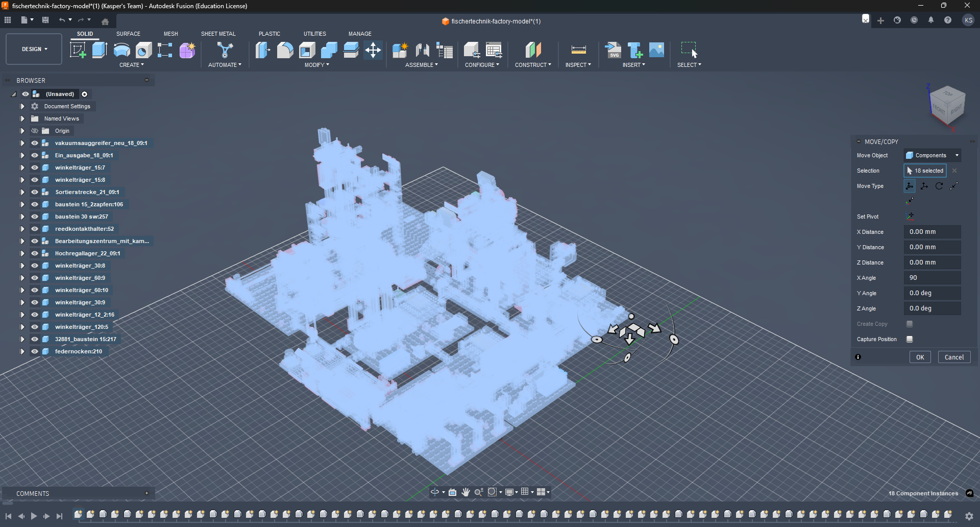This screenshot has width=980, height=527.
Task: Cancel the Move/Copy operation
Action: click(x=954, y=357)
